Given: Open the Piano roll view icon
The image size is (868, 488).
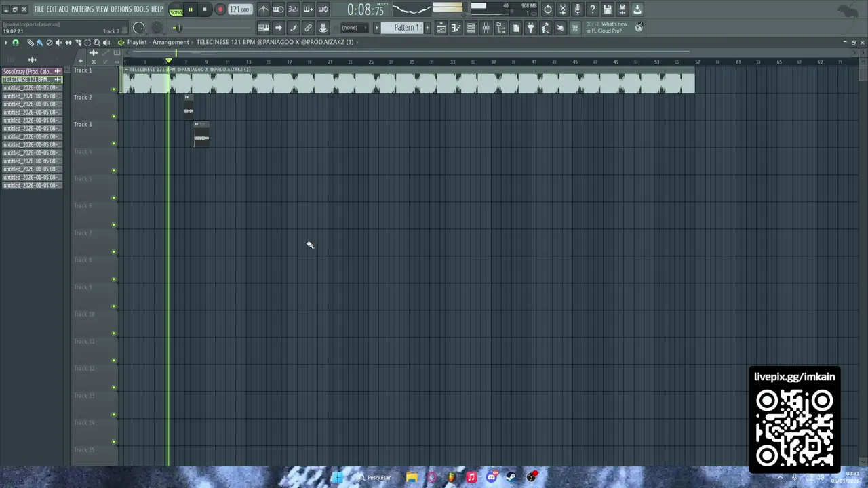Looking at the screenshot, I should pos(456,28).
